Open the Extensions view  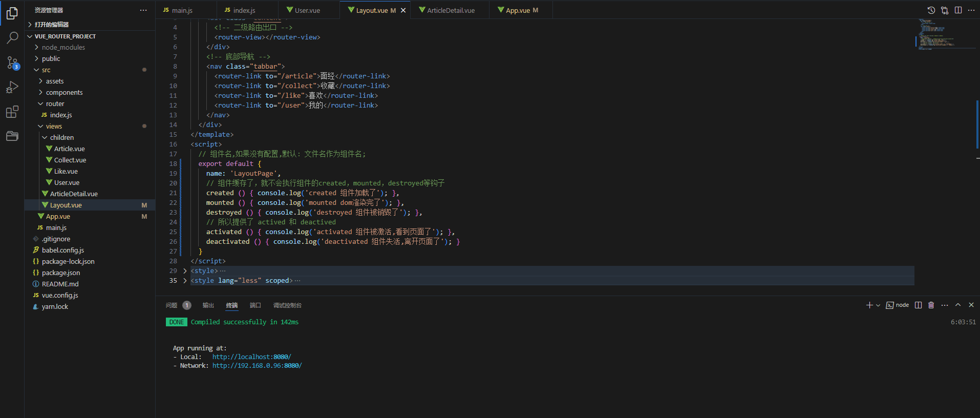tap(12, 112)
